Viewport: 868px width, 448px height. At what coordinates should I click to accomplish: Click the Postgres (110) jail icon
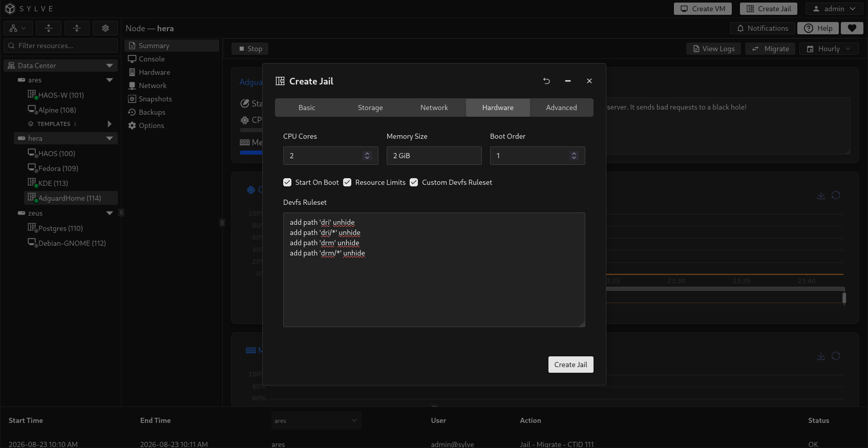tap(32, 227)
